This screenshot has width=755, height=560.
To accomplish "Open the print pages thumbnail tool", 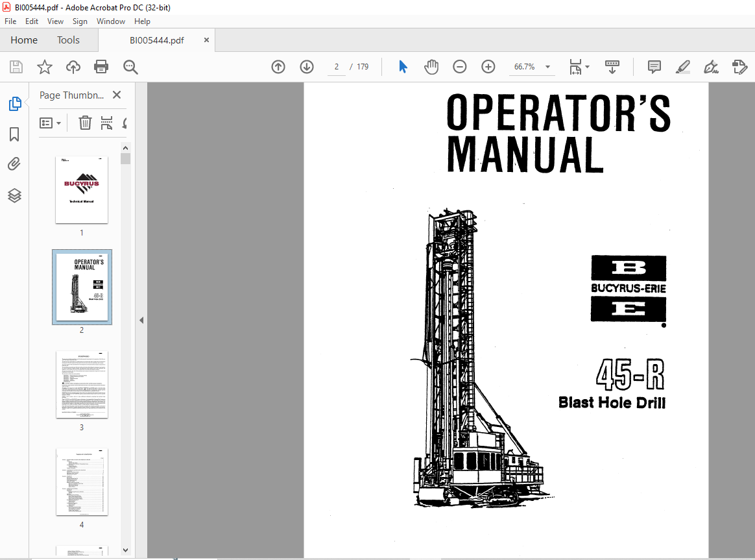I will click(x=106, y=123).
